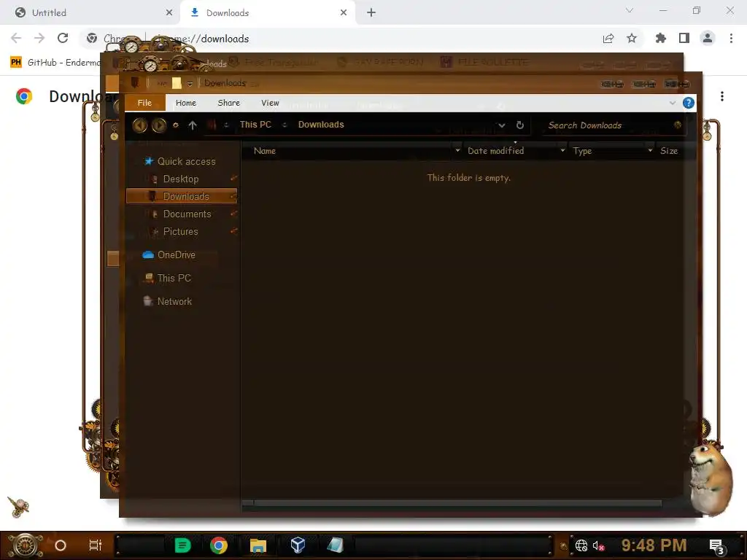The image size is (747, 560).
Task: Click the 9:48 PM taskbar clock
Action: [654, 545]
